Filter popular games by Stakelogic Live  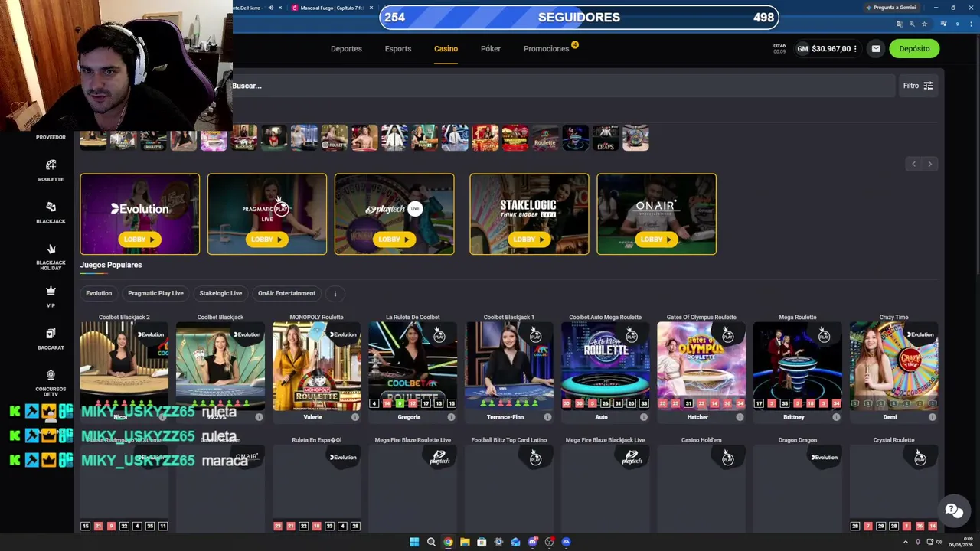[x=220, y=293]
